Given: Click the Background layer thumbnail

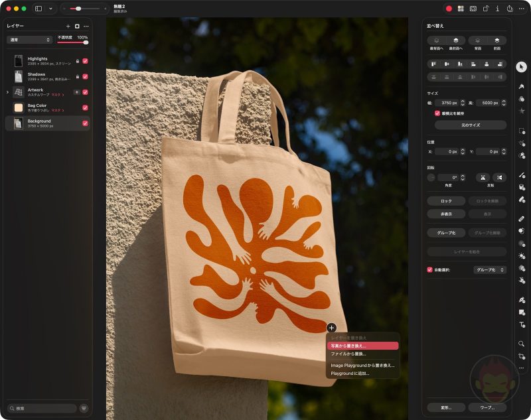Looking at the screenshot, I should click(17, 123).
